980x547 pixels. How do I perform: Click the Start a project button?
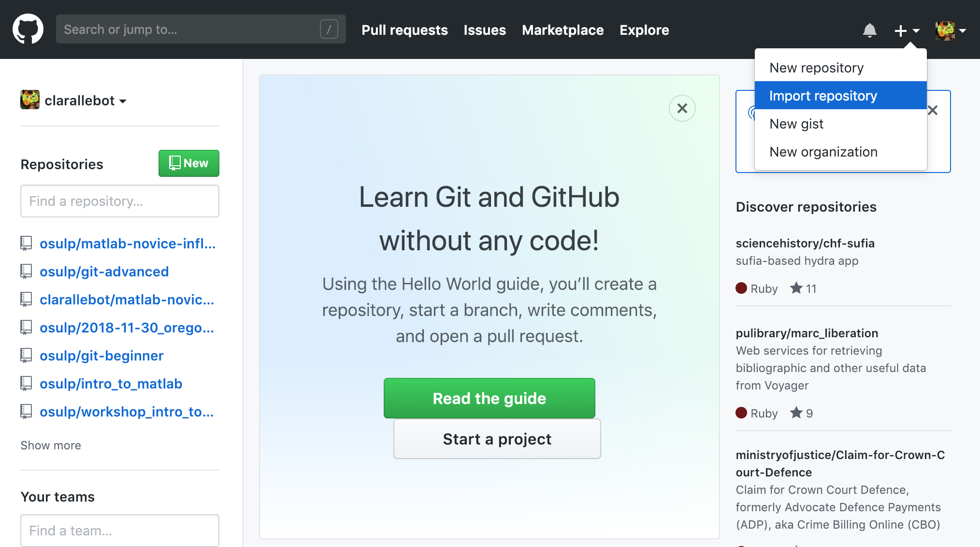497,439
